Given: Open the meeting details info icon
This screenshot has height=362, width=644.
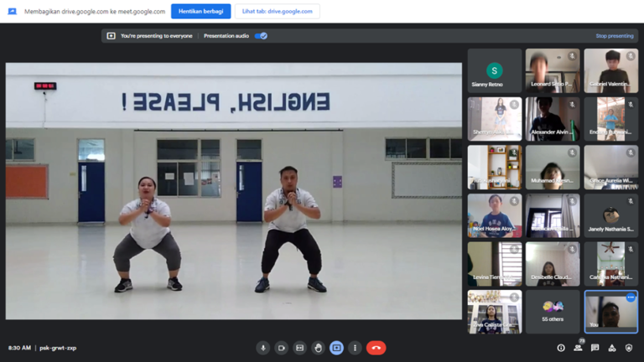Looking at the screenshot, I should (561, 348).
